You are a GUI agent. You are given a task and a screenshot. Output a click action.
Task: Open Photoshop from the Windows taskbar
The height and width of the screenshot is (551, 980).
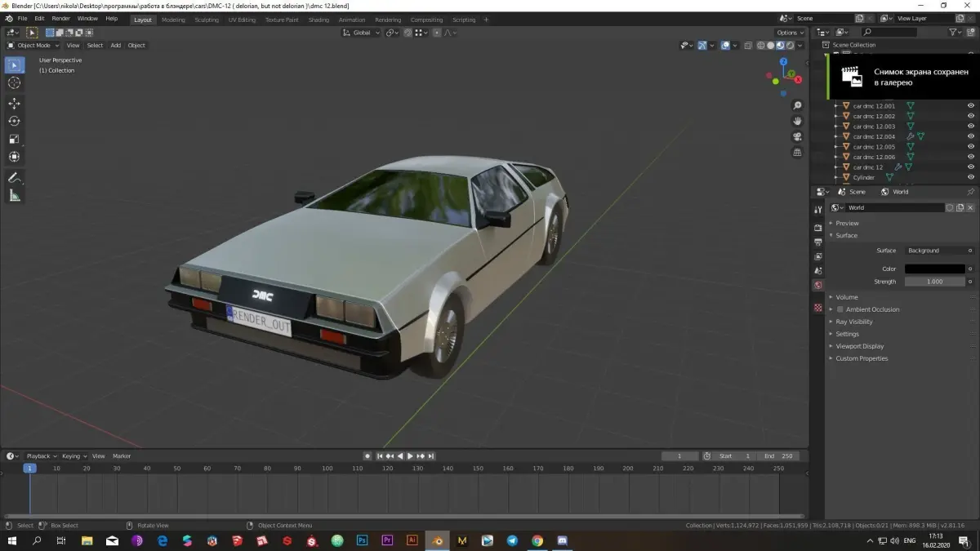tap(362, 540)
